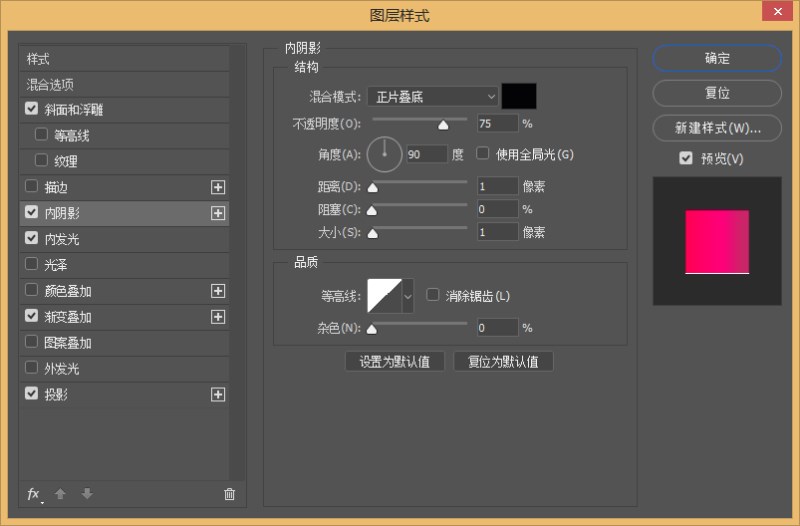The image size is (800, 526).
Task: Move the effect up with the up arrow
Action: point(60,493)
